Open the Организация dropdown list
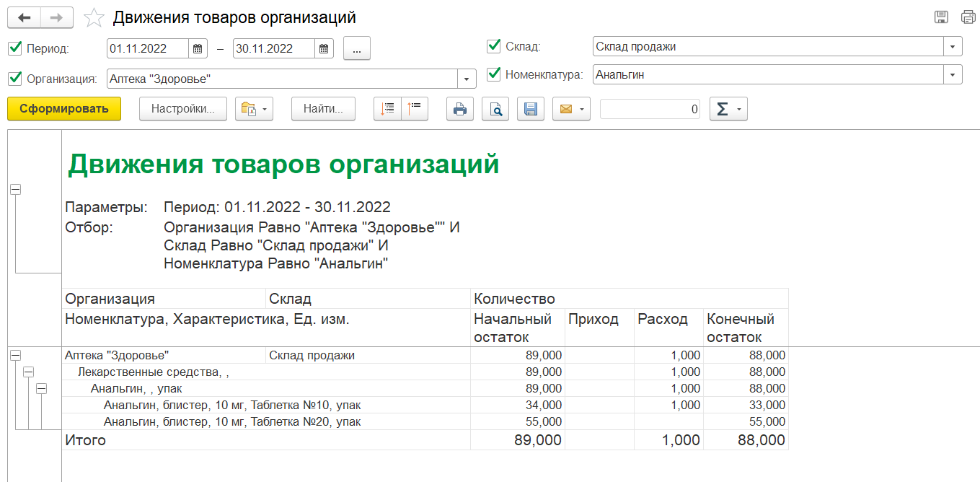Screen dimensions: 980x482 click(467, 79)
